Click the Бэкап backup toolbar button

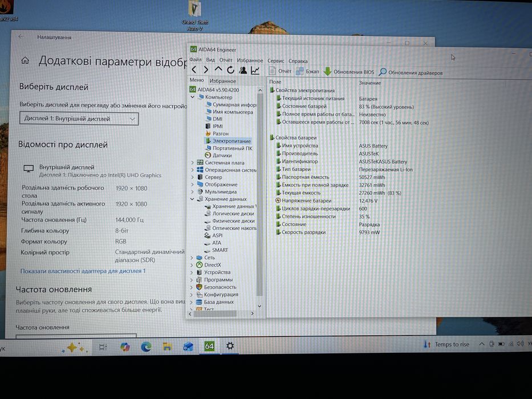[x=308, y=71]
